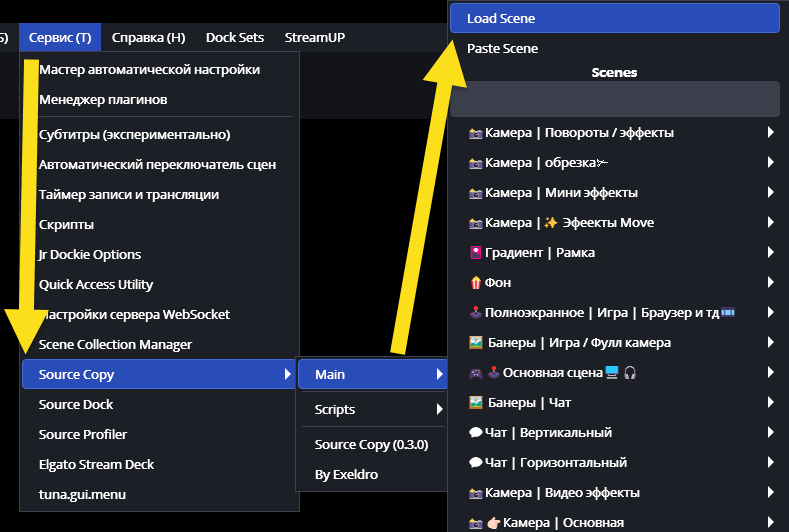Open the Сервис (T) menu
Screen dimensions: 789x532
(x=59, y=37)
